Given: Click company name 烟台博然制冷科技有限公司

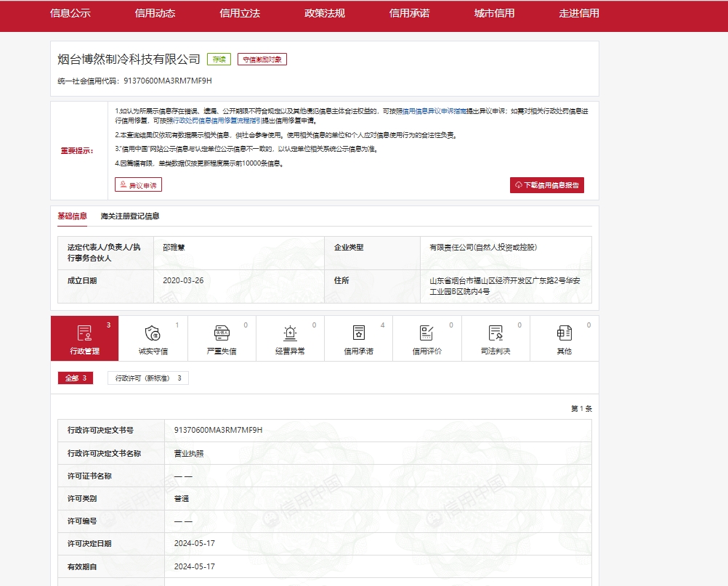Looking at the screenshot, I should coord(129,59).
